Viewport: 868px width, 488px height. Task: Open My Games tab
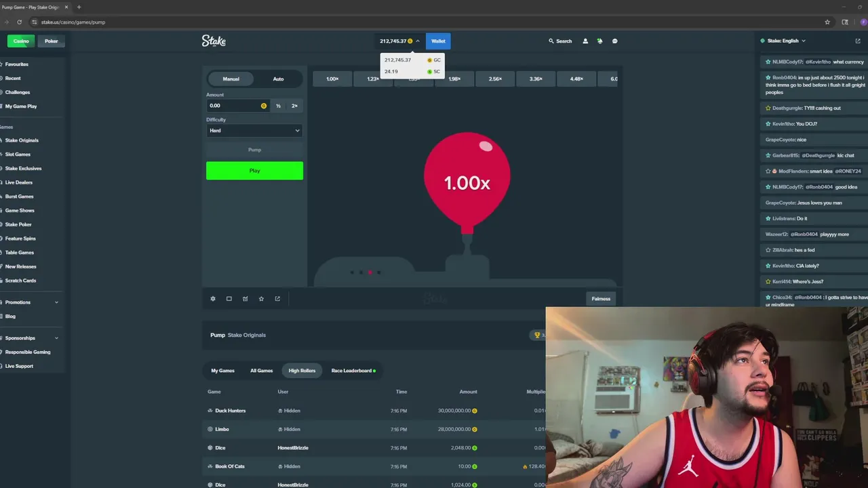pos(222,371)
